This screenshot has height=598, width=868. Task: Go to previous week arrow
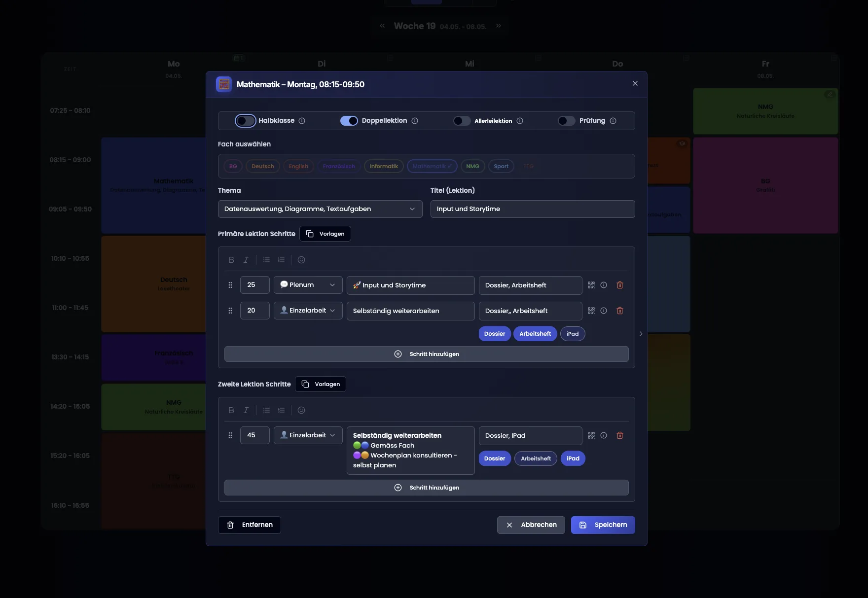pos(382,26)
